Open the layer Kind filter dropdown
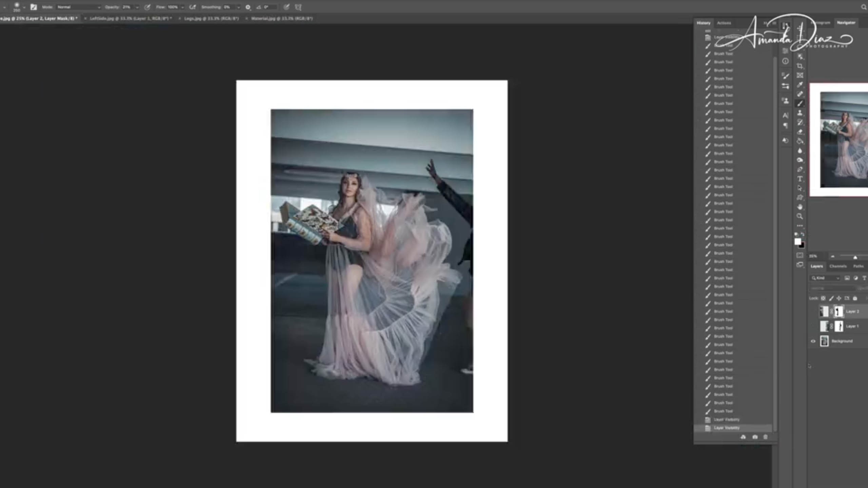The width and height of the screenshot is (868, 488). pyautogui.click(x=826, y=278)
